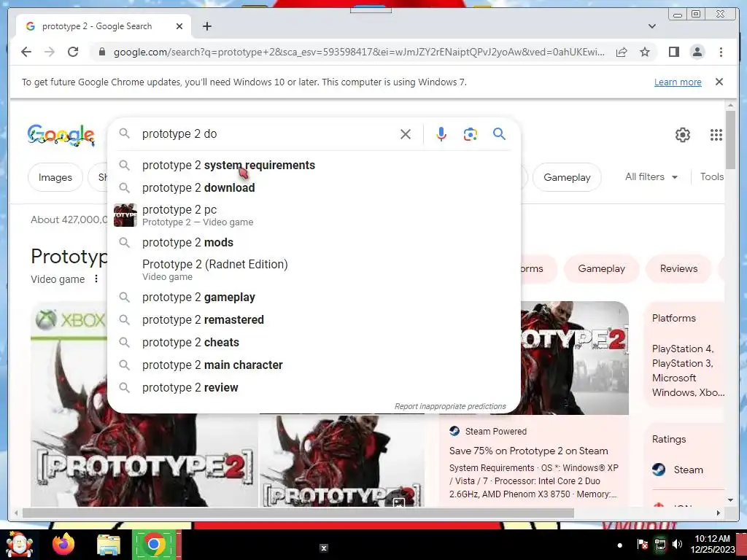
Task: Go to Google home via holiday logo
Action: 61,135
